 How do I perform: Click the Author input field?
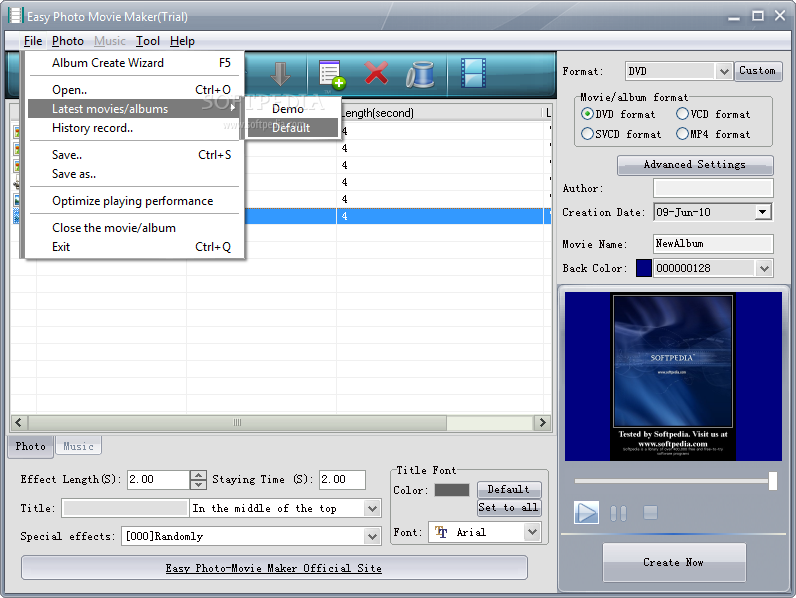tap(713, 188)
